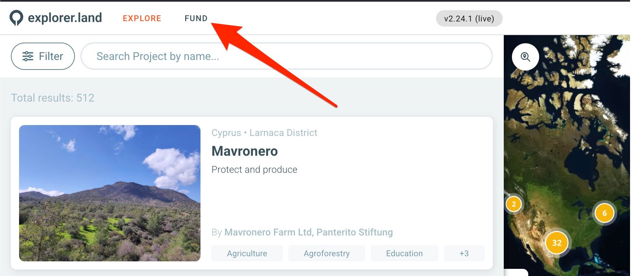Open the map cluster marker labeled 32

point(557,243)
